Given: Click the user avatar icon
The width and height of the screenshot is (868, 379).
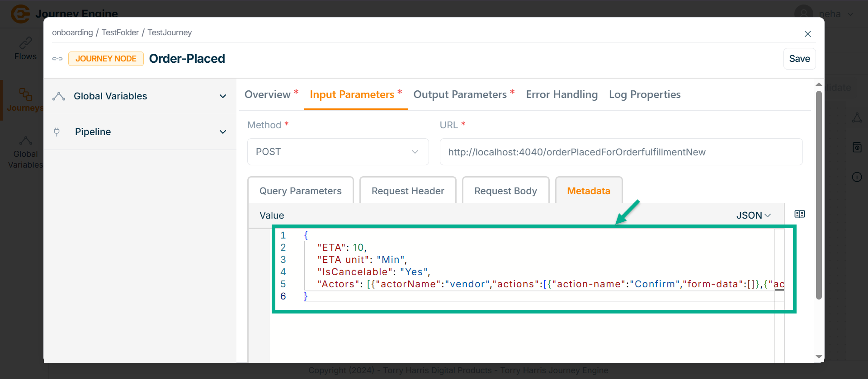Looking at the screenshot, I should (x=803, y=14).
